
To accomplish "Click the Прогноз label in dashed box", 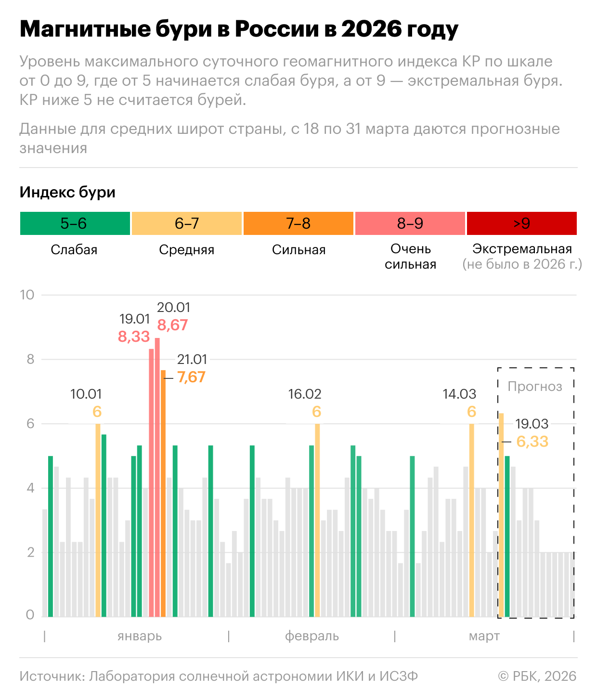I will [535, 387].
